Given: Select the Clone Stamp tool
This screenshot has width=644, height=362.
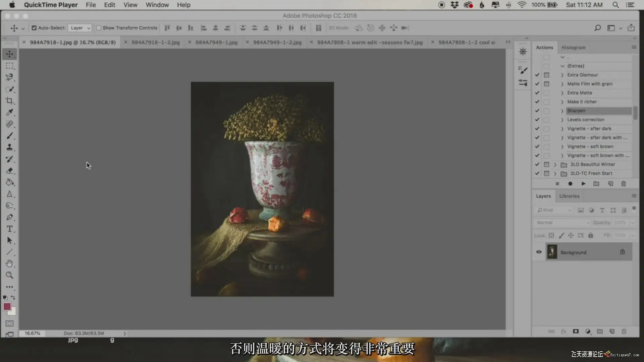Looking at the screenshot, I should click(x=9, y=147).
